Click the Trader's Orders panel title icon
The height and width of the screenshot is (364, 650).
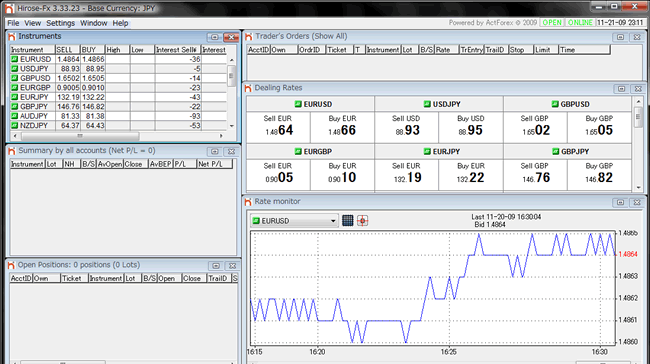(x=249, y=37)
